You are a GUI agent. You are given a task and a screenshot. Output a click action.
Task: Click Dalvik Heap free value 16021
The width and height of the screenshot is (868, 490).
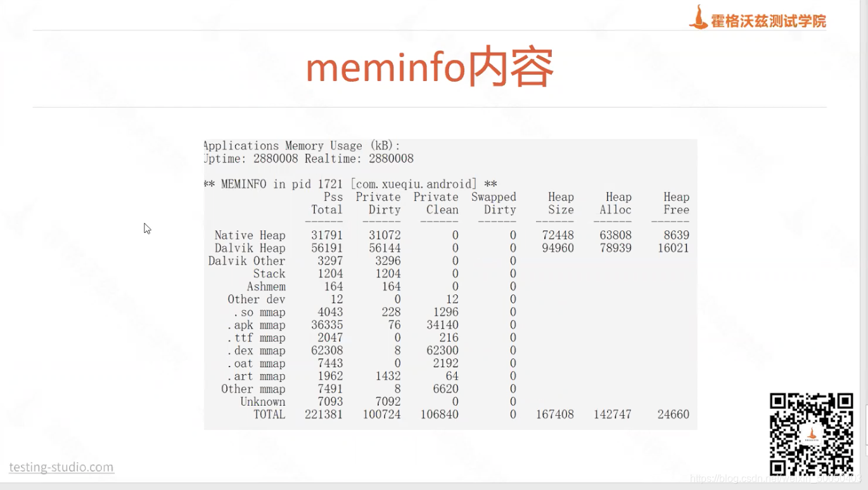click(x=673, y=248)
